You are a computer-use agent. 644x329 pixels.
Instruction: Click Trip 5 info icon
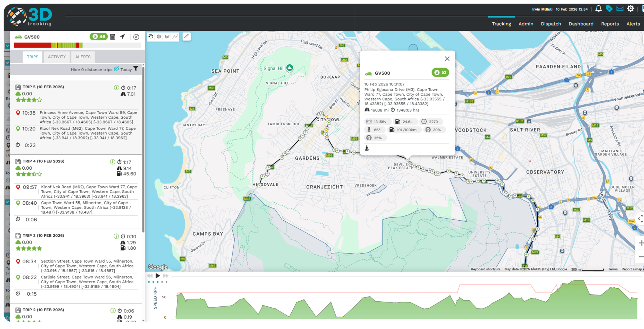pos(116,88)
